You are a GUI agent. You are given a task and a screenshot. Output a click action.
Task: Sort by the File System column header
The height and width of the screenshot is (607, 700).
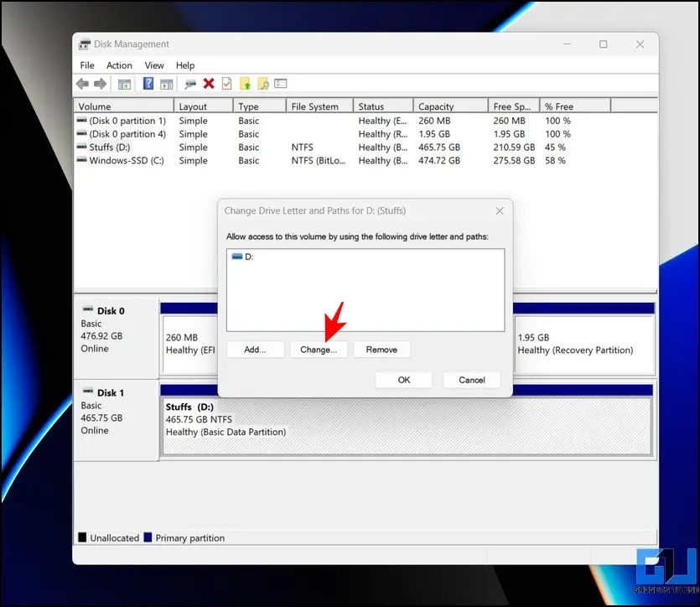[319, 106]
